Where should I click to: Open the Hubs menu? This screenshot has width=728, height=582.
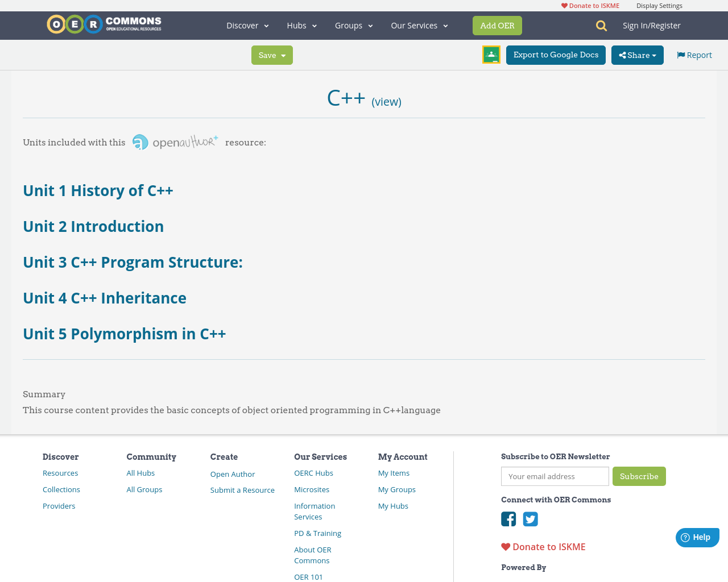301,25
